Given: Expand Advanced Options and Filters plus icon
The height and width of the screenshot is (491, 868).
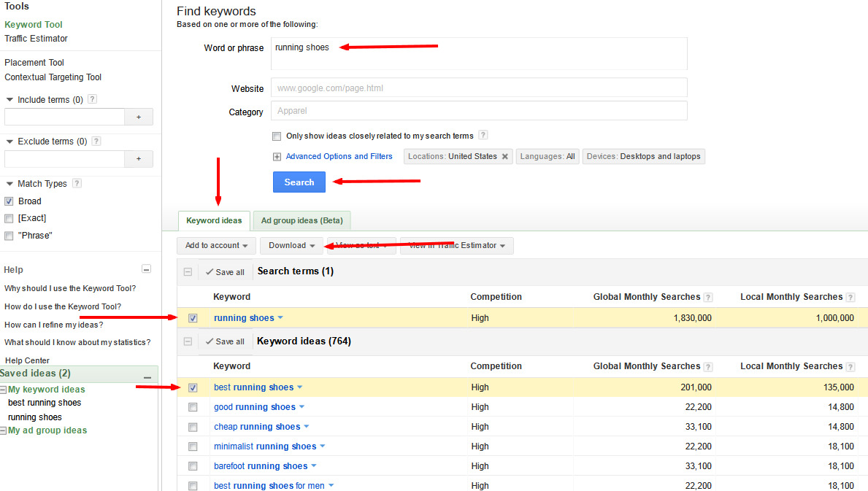Looking at the screenshot, I should point(277,157).
